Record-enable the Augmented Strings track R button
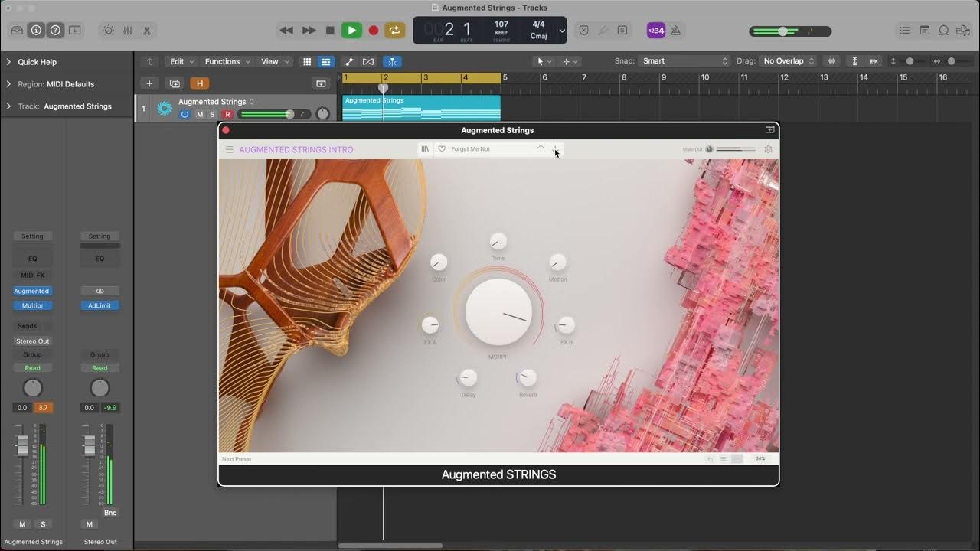 tap(227, 114)
